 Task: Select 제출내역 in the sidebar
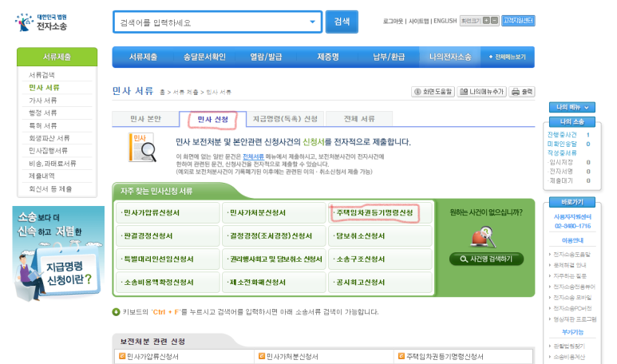coord(42,176)
